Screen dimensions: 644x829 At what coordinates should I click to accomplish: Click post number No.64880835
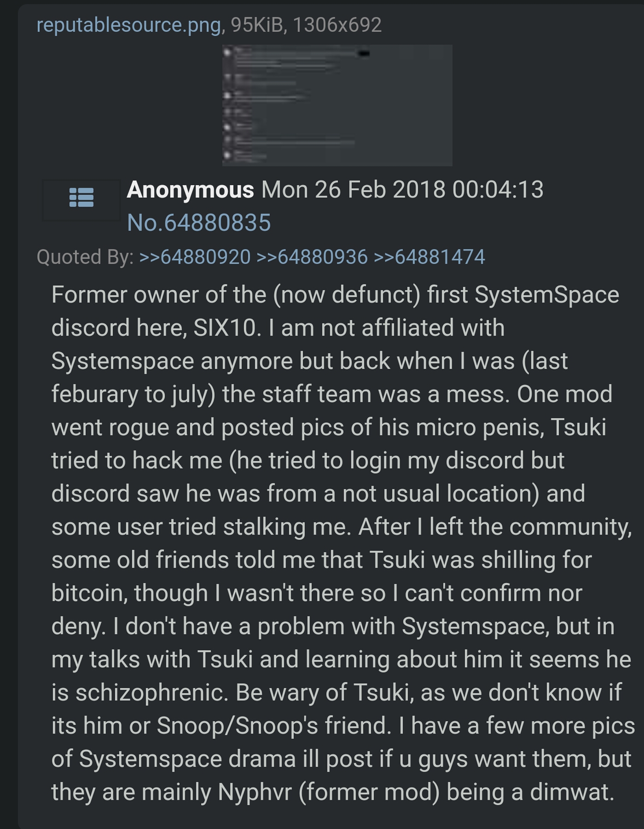click(x=199, y=223)
